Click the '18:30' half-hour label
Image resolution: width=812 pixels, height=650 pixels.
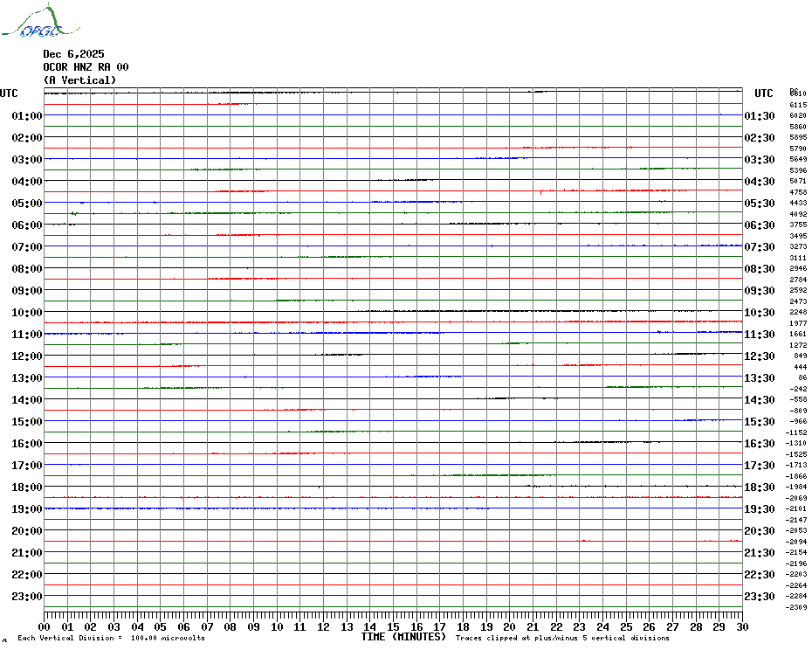pos(760,487)
